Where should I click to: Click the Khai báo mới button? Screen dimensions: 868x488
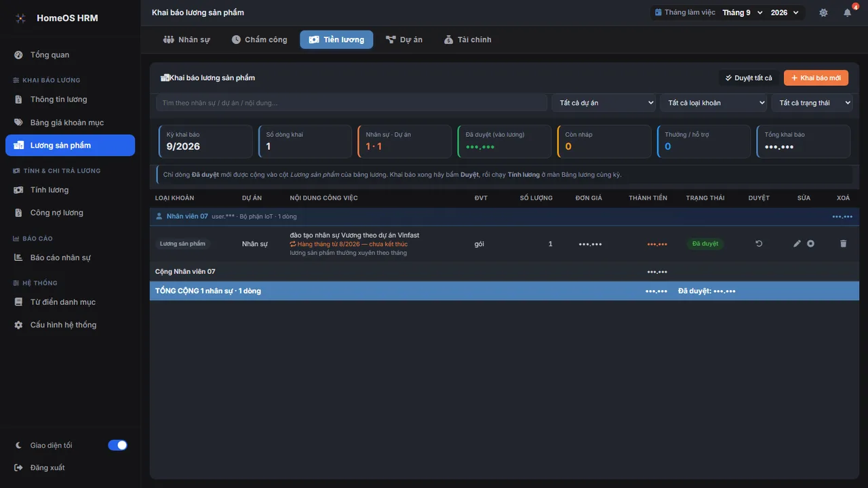pos(816,78)
